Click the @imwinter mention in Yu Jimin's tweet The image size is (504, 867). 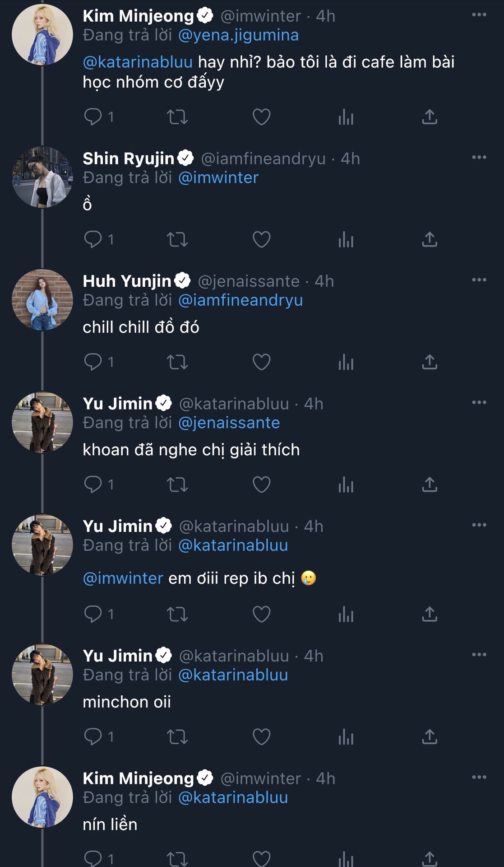123,578
